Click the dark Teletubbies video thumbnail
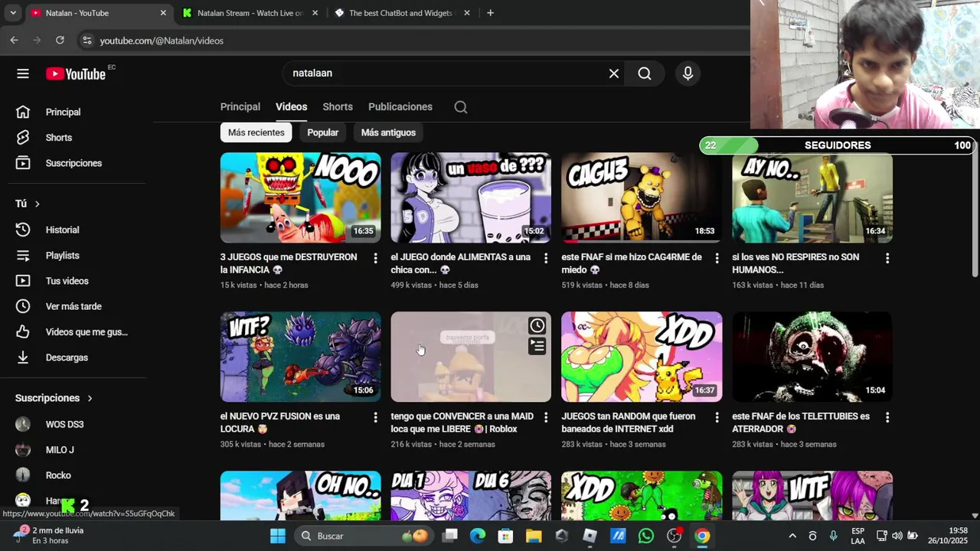Viewport: 980px width, 551px height. (x=812, y=357)
